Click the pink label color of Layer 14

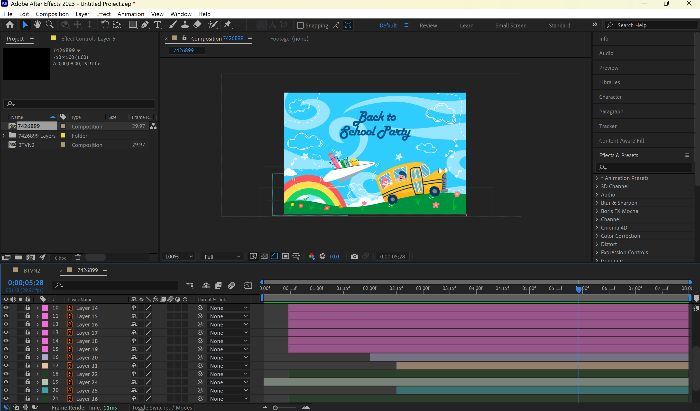click(45, 308)
